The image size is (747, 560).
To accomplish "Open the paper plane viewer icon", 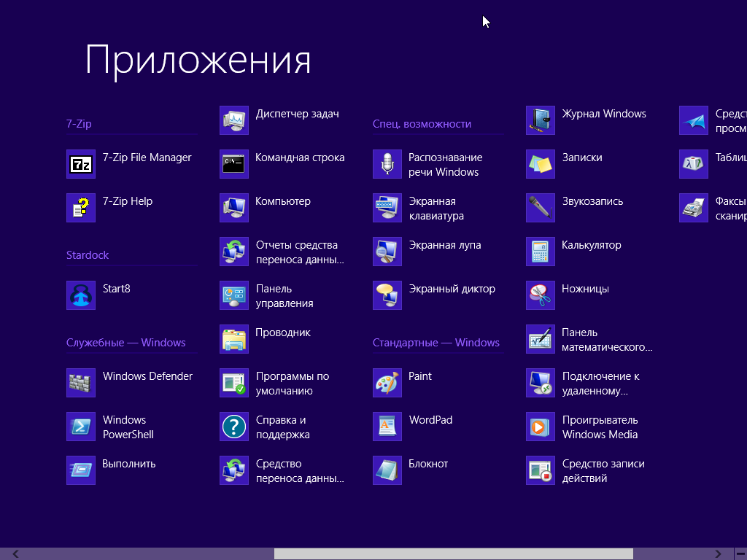I will pyautogui.click(x=694, y=120).
